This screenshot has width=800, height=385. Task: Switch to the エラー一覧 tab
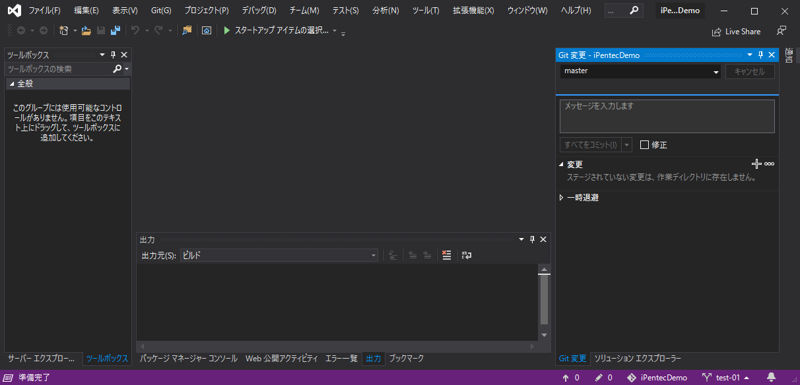(341, 358)
